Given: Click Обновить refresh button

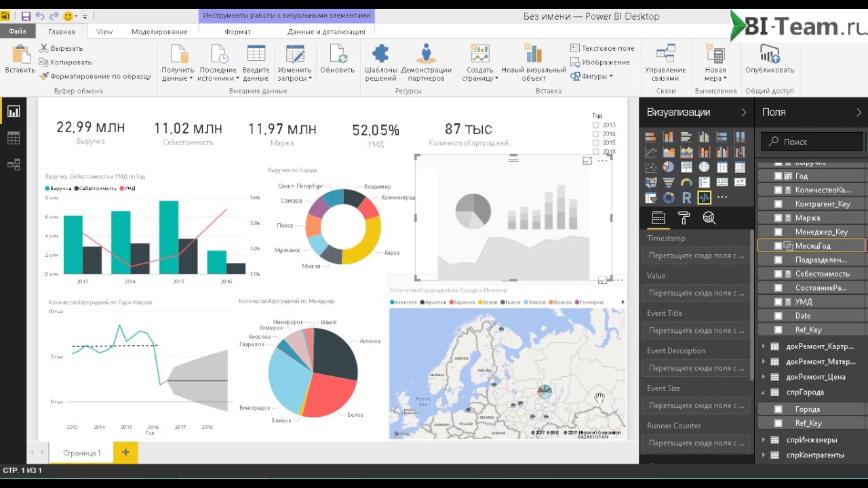Looking at the screenshot, I should pyautogui.click(x=338, y=59).
